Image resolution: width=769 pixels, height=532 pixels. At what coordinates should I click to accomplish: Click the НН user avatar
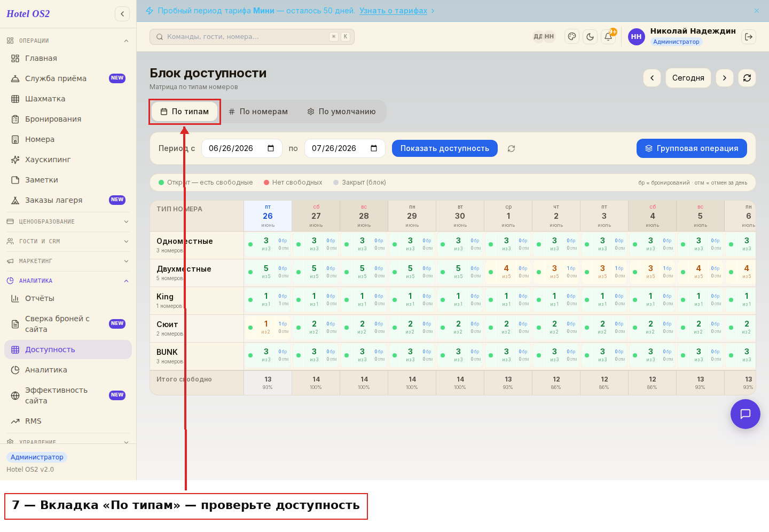[636, 37]
